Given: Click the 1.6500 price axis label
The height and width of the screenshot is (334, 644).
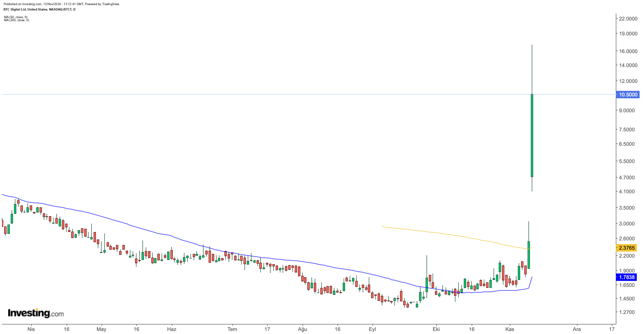Looking at the screenshot, I should tap(627, 285).
